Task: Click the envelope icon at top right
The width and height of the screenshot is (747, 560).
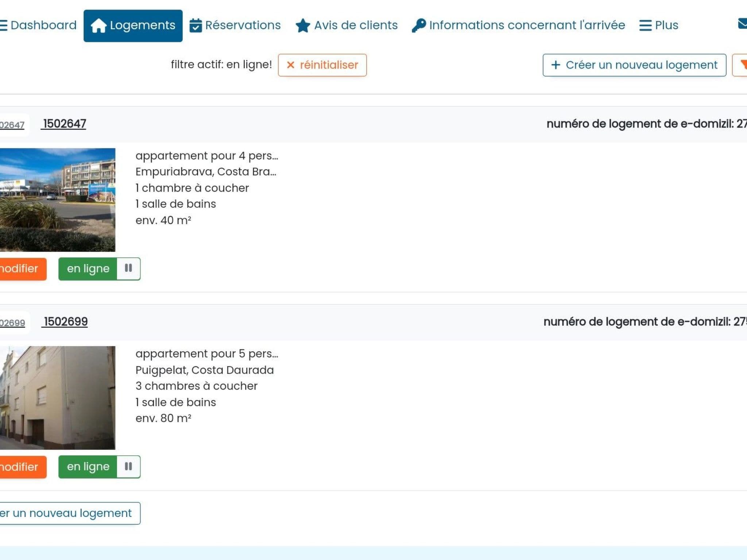Action: tap(742, 23)
